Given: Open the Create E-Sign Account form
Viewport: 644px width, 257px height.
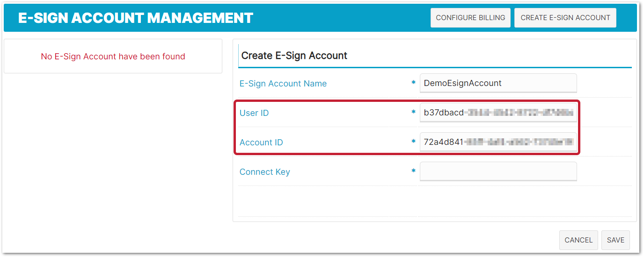Looking at the screenshot, I should 565,18.
